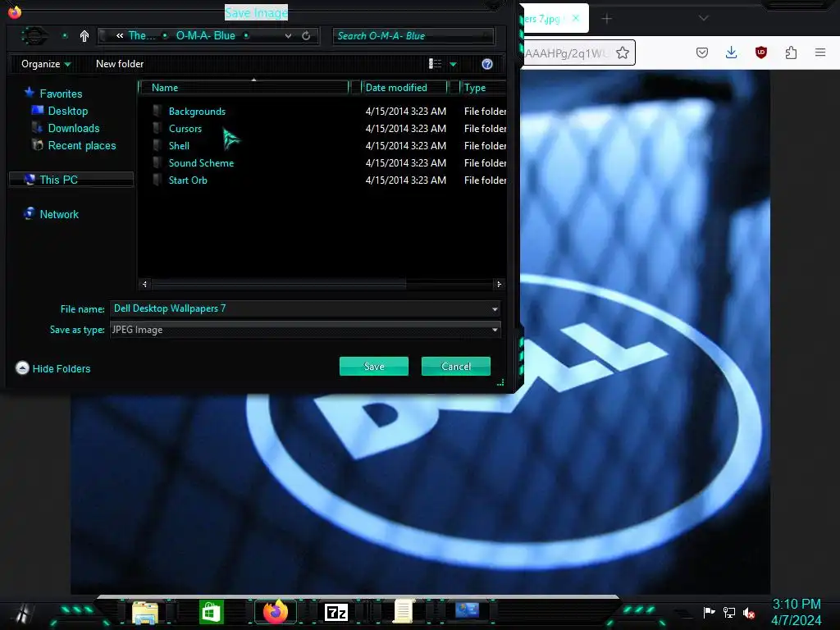Click Hide Folders toggle
Image resolution: width=840 pixels, height=630 pixels.
[x=53, y=368]
